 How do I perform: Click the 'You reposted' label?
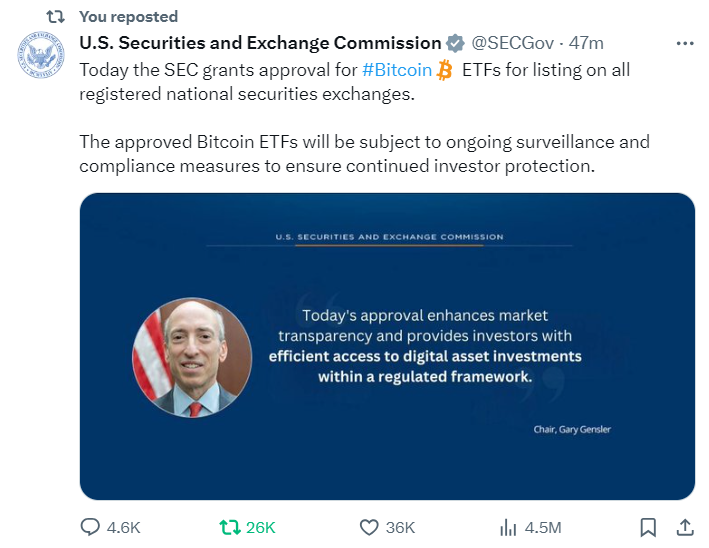tap(128, 16)
